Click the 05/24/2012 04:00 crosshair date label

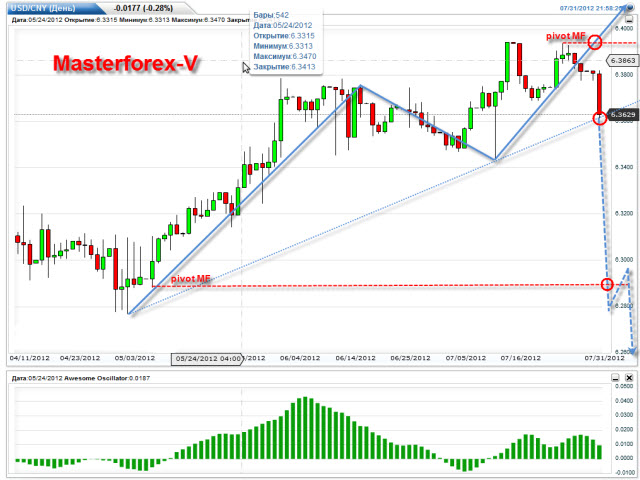pyautogui.click(x=207, y=359)
